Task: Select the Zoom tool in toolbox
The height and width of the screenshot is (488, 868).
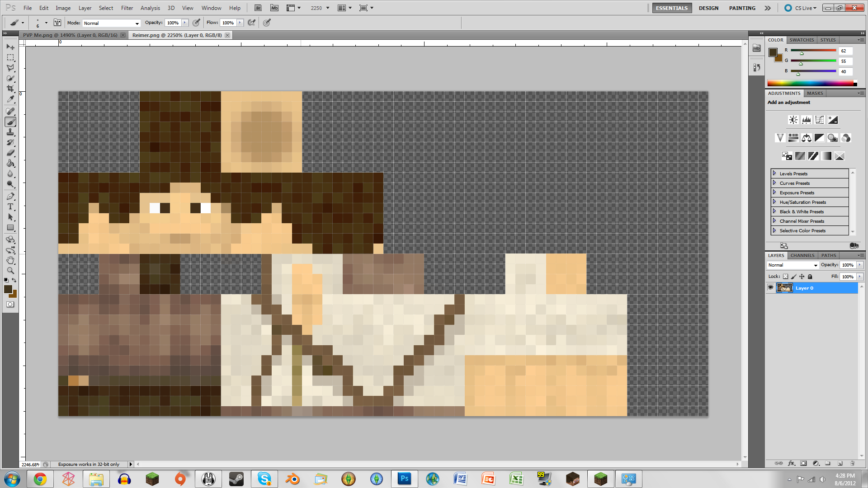Action: pos(10,271)
